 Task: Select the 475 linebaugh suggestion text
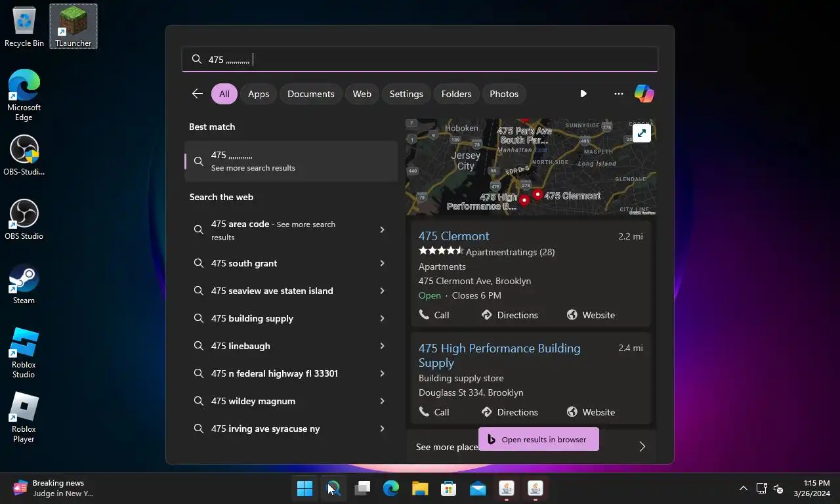240,346
